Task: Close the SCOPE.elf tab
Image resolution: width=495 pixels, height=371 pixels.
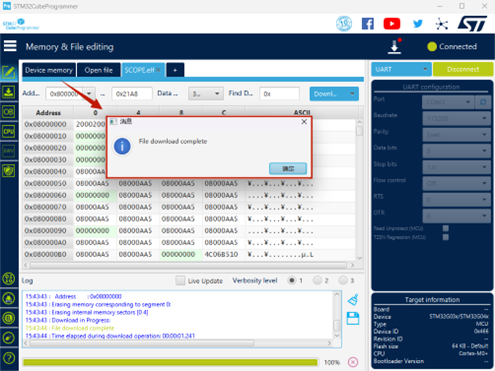Action: pyautogui.click(x=159, y=70)
